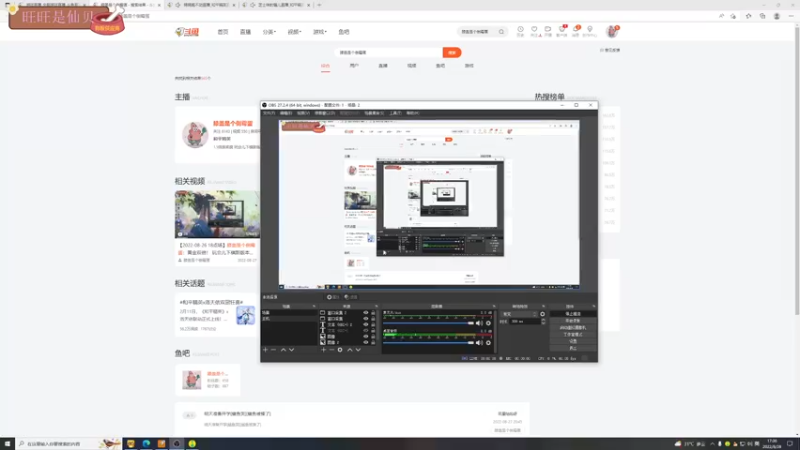Toggle the eye on the dimmed text source row
This screenshot has height=450, width=800.
point(366,331)
